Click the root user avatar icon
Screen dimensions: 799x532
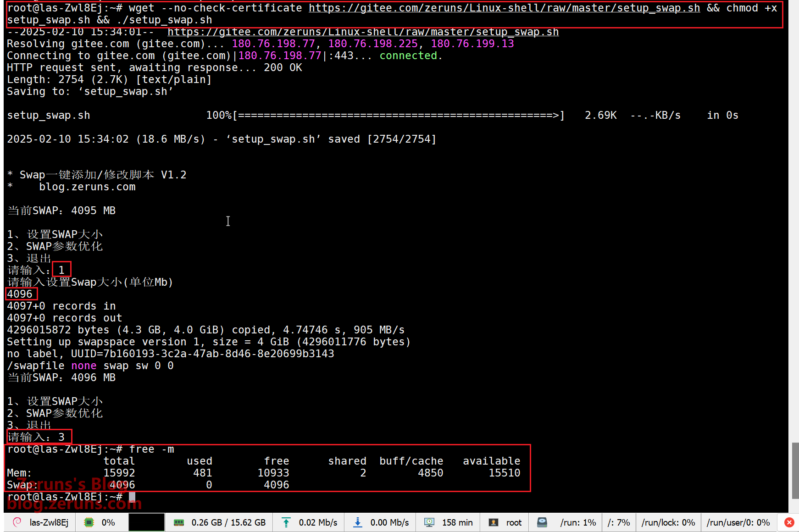pos(494,522)
